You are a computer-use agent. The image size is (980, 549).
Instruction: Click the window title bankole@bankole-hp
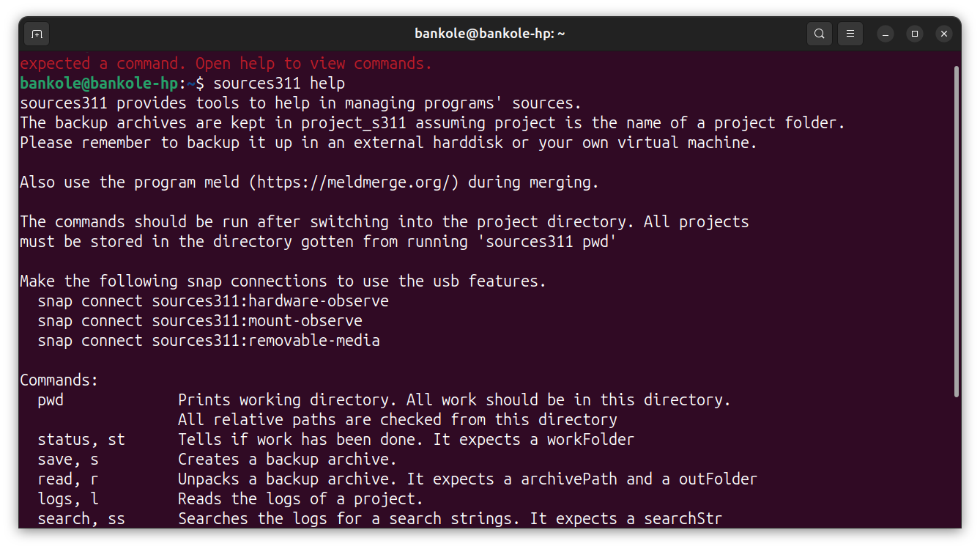(x=489, y=34)
